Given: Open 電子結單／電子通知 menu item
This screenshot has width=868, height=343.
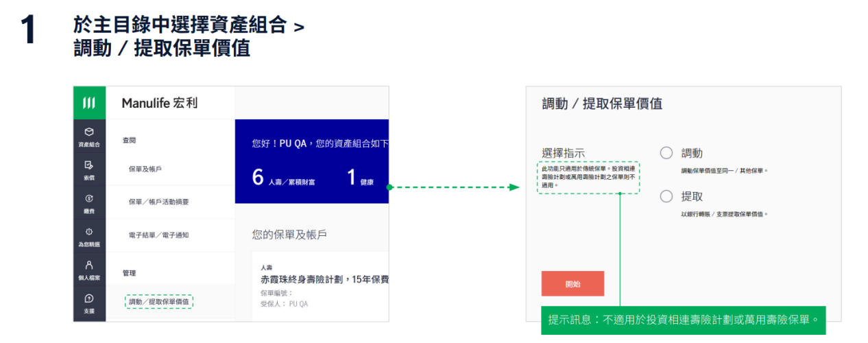Looking at the screenshot, I should pyautogui.click(x=158, y=235).
